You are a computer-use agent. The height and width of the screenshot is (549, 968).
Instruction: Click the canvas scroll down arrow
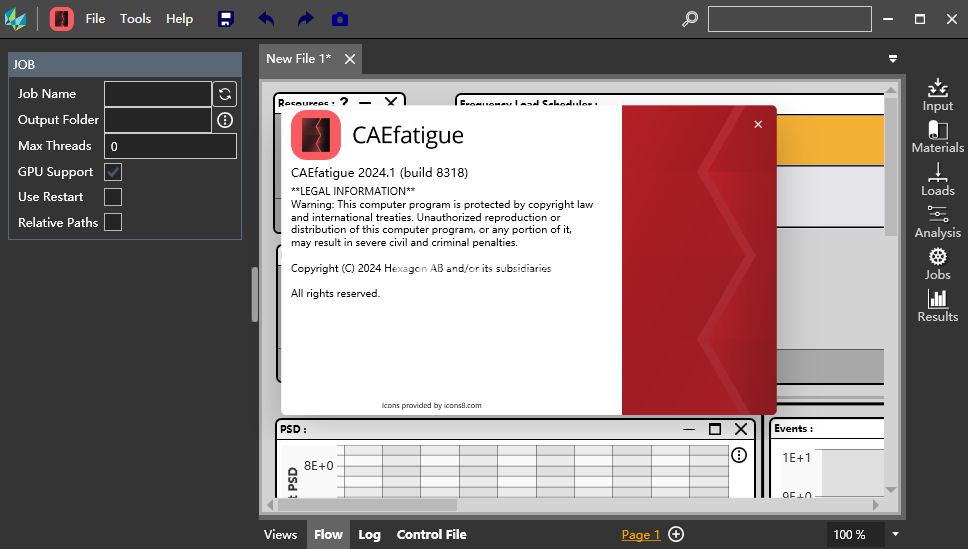point(891,490)
